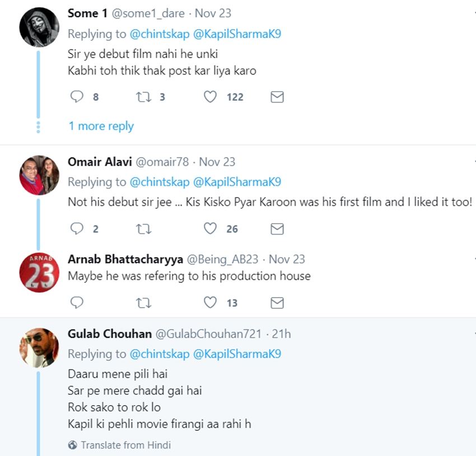Like Some 1's tweet with 122 likes
The height and width of the screenshot is (456, 476).
pyautogui.click(x=210, y=97)
